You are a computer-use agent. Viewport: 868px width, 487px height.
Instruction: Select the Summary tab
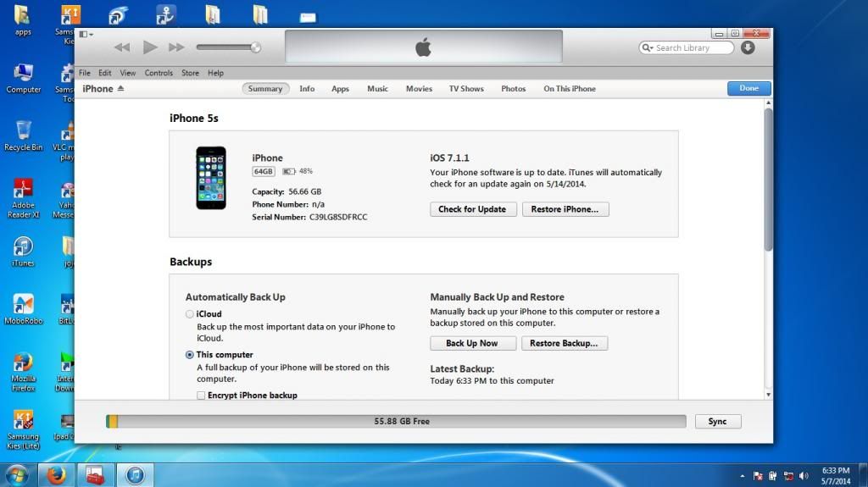(265, 89)
